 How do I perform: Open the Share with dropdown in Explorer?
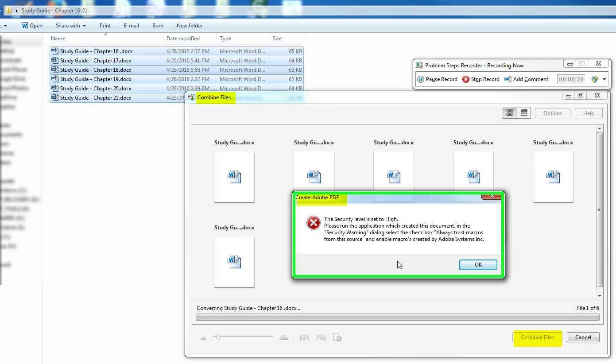(x=71, y=26)
